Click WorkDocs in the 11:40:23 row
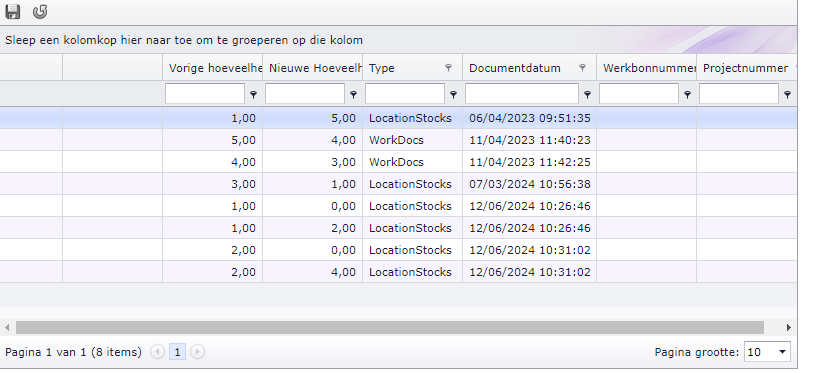The image size is (814, 373). point(396,140)
